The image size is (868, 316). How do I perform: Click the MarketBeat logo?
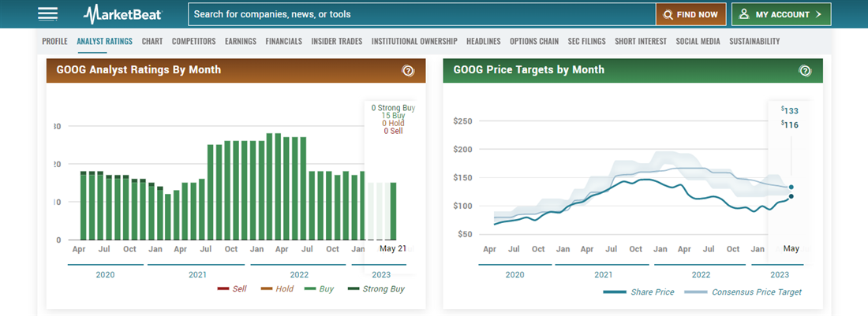[x=124, y=14]
